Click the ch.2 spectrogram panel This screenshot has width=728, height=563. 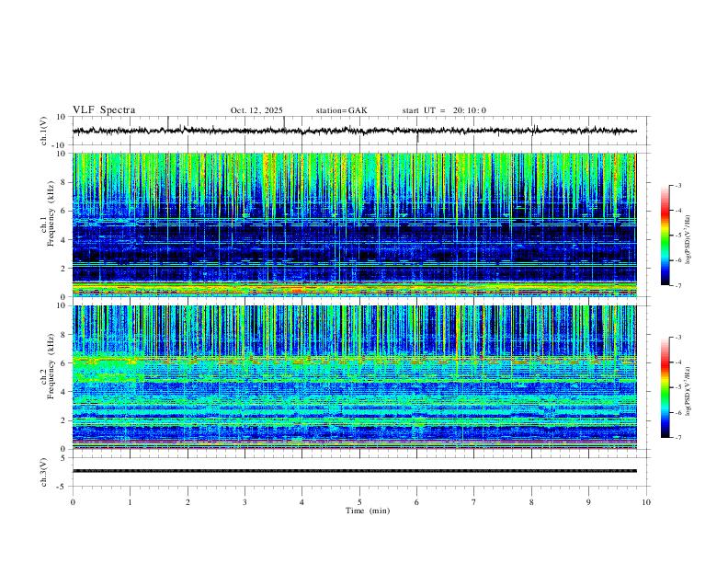pos(355,377)
